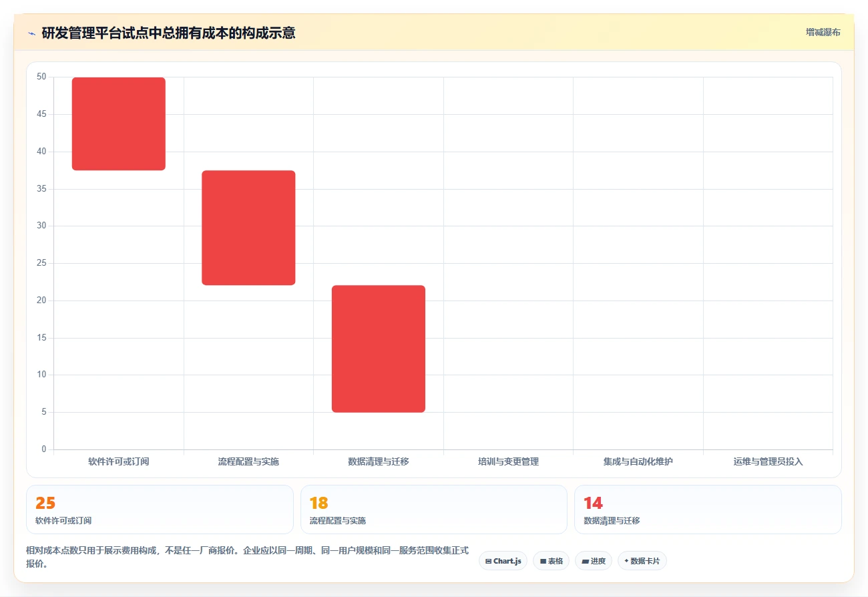Image resolution: width=868 pixels, height=597 pixels.
Task: Click the y-axis value 25
Action: [41, 263]
